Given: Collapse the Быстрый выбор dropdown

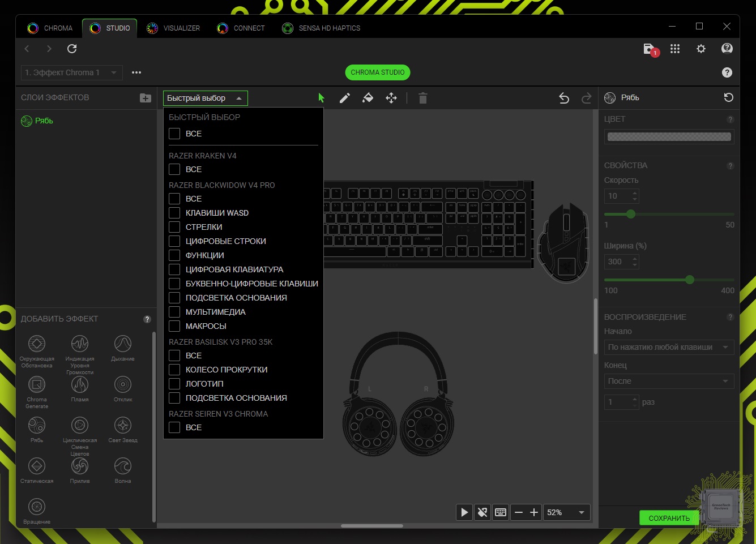Looking at the screenshot, I should pos(205,98).
